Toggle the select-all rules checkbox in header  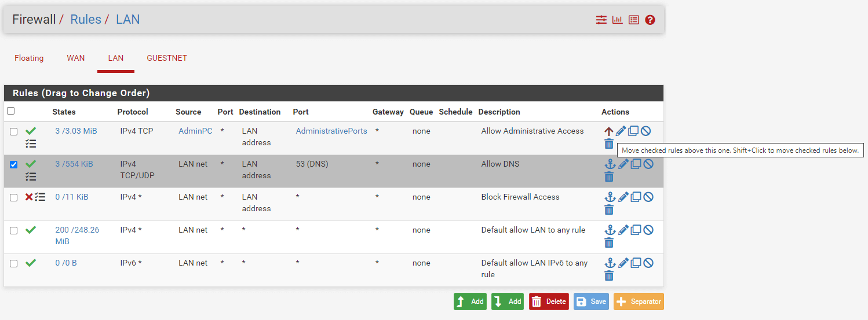[x=10, y=111]
